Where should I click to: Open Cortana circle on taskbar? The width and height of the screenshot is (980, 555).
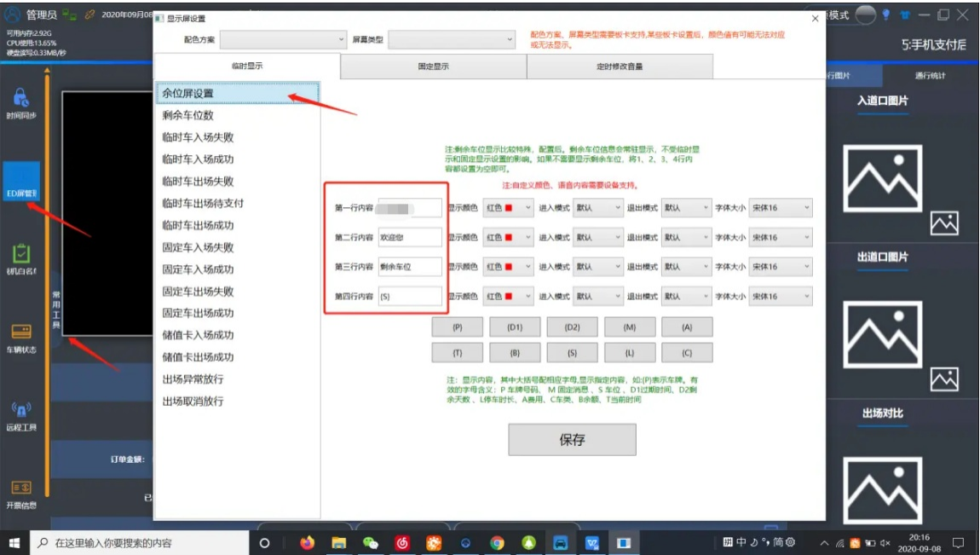coord(264,542)
